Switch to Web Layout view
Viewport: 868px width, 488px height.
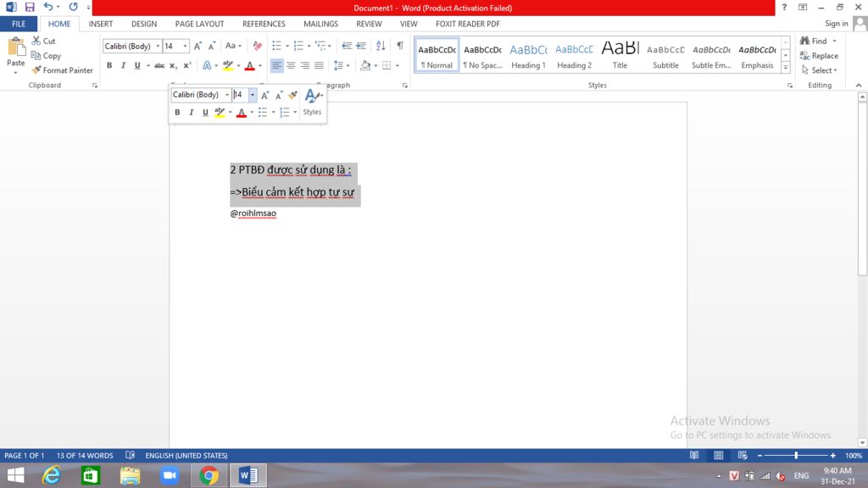point(743,455)
